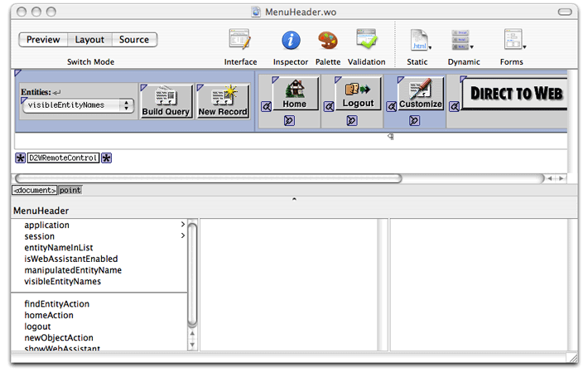
Task: Open the Interface toolbar icon
Action: pyautogui.click(x=240, y=41)
